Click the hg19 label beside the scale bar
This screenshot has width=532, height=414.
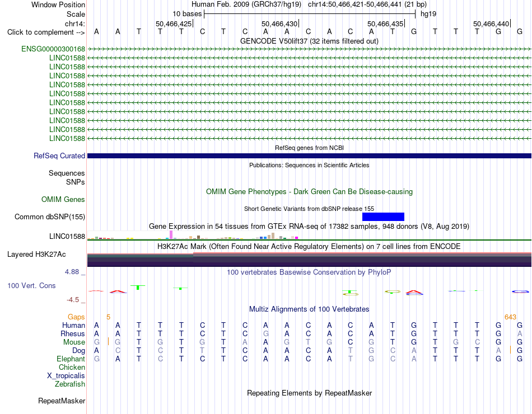pyautogui.click(x=428, y=14)
